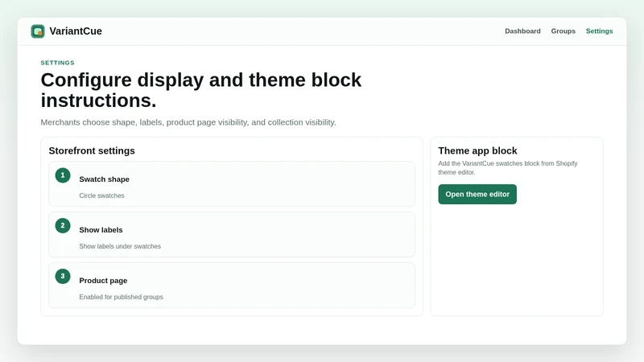Click the 'Show labels under swatches' text

coord(120,246)
